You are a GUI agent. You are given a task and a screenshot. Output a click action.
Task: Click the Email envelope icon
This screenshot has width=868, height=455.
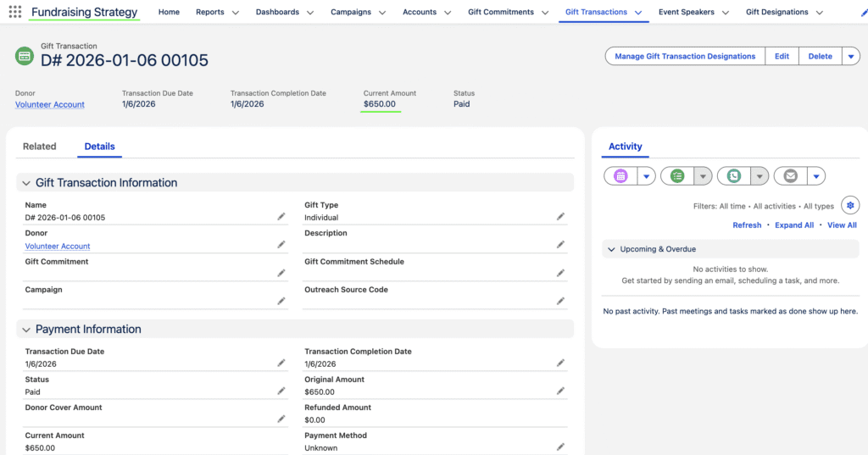tap(790, 176)
